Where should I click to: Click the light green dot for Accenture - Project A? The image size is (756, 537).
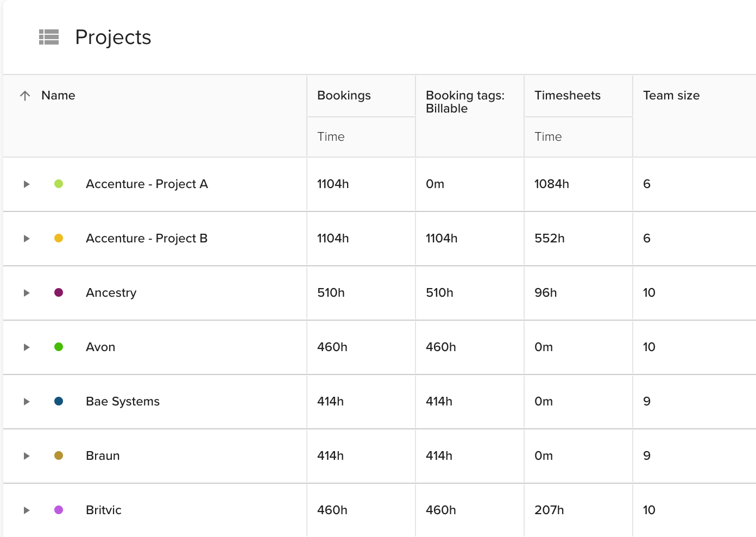pyautogui.click(x=59, y=184)
